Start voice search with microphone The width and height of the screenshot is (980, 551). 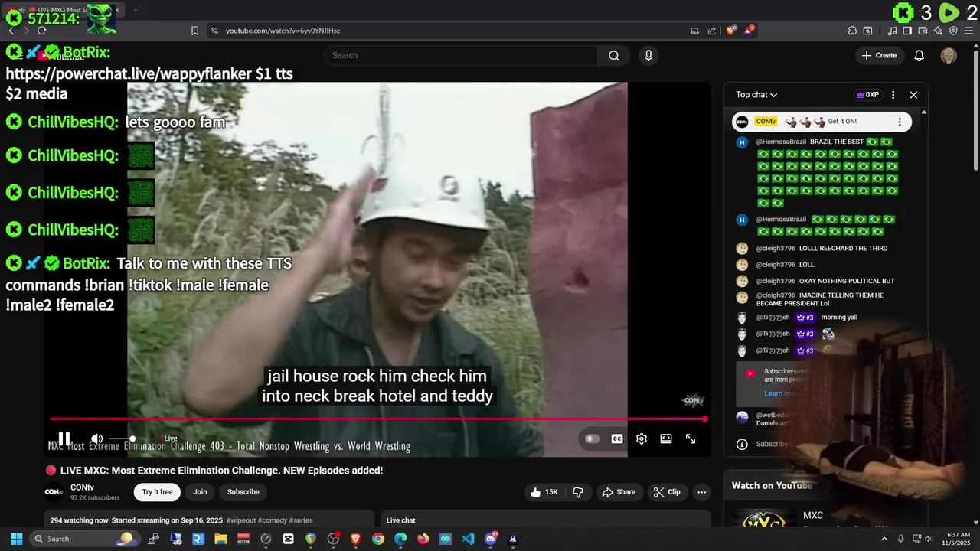pos(648,55)
